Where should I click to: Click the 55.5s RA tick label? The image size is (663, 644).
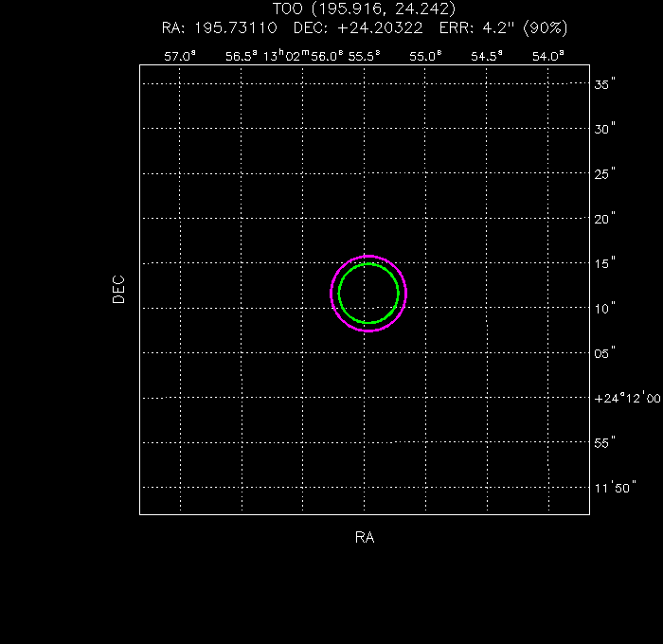click(x=364, y=56)
